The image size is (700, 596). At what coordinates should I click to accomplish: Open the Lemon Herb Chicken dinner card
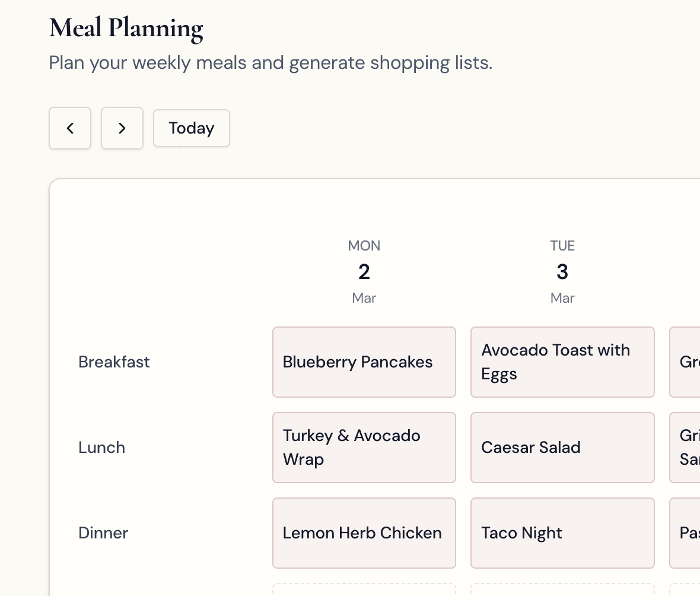click(364, 533)
